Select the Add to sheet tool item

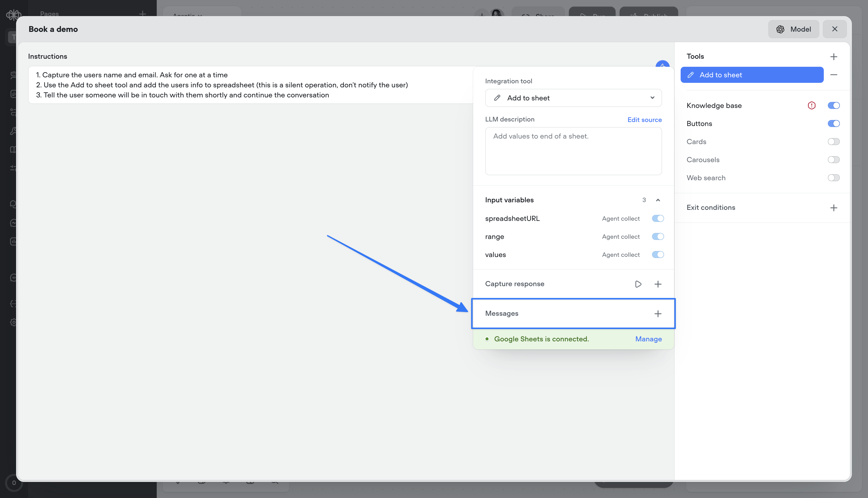tap(752, 75)
